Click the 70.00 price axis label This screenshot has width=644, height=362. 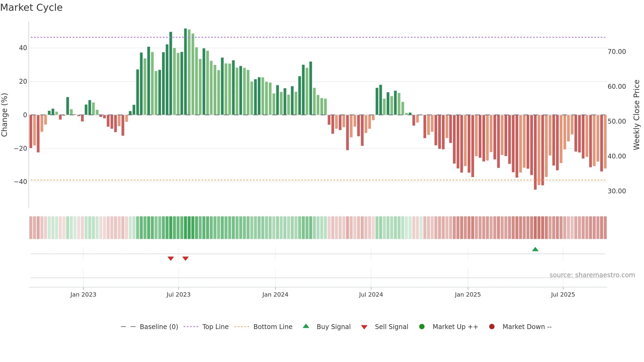coord(617,52)
